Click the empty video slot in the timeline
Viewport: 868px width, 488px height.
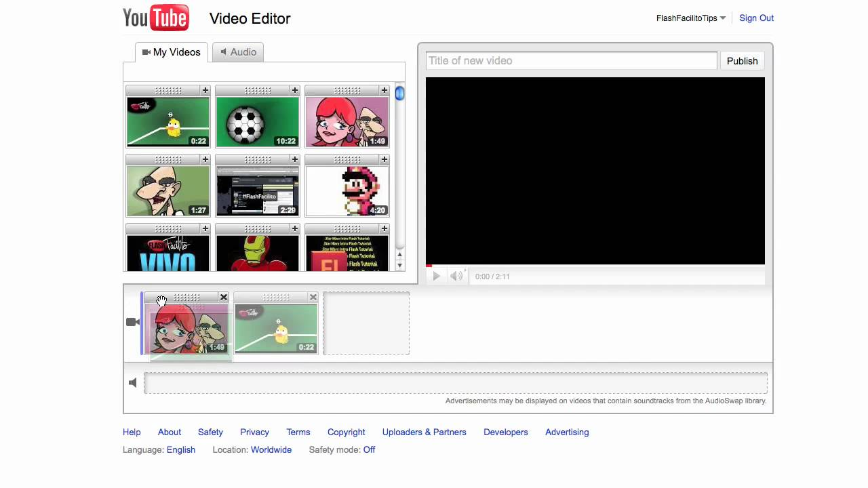366,323
